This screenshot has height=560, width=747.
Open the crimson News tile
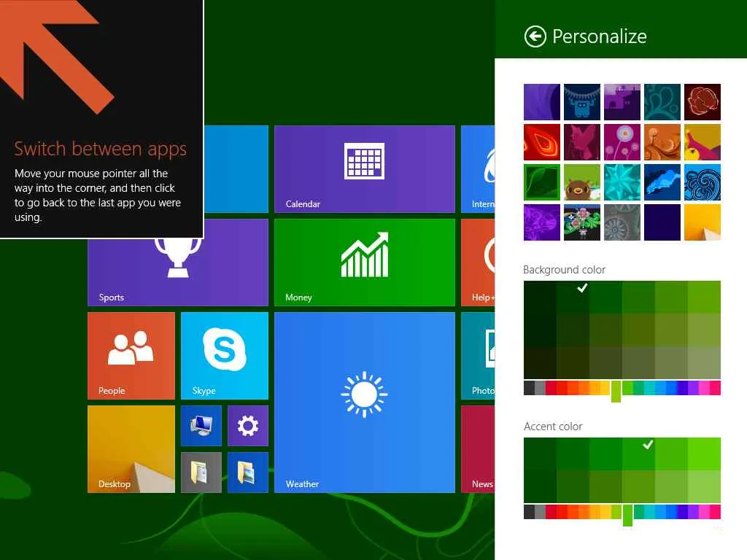[x=478, y=449]
